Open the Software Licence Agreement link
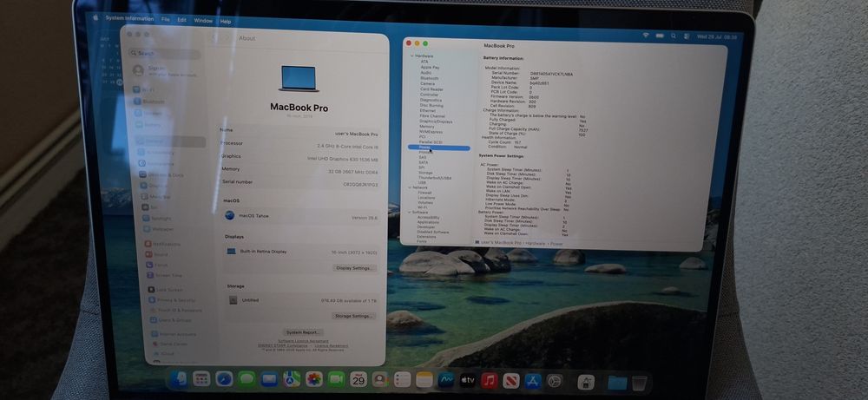 click(303, 341)
